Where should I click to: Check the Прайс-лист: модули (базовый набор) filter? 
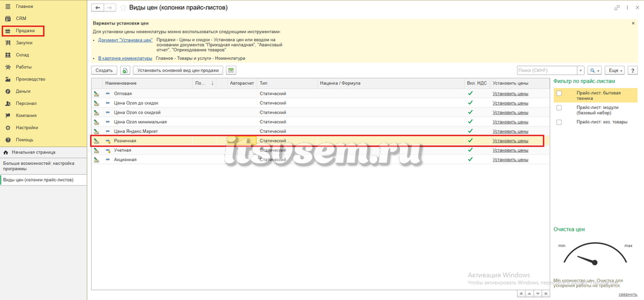coord(559,108)
